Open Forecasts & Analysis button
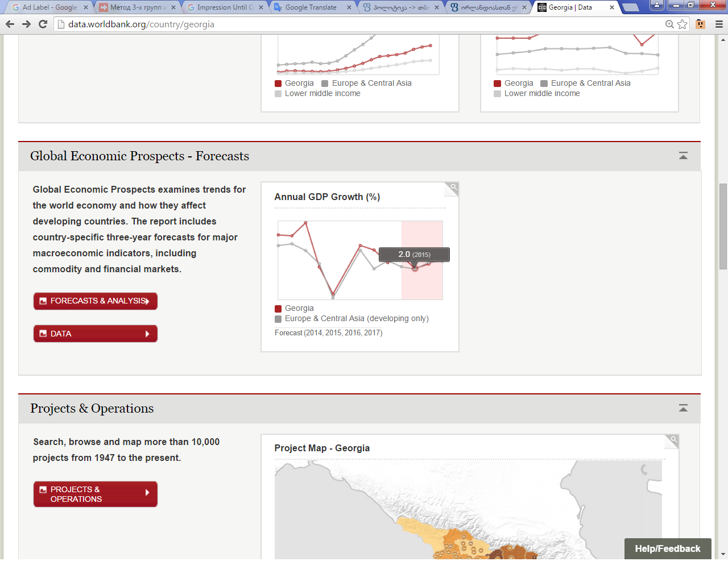The width and height of the screenshot is (728, 582). [96, 301]
